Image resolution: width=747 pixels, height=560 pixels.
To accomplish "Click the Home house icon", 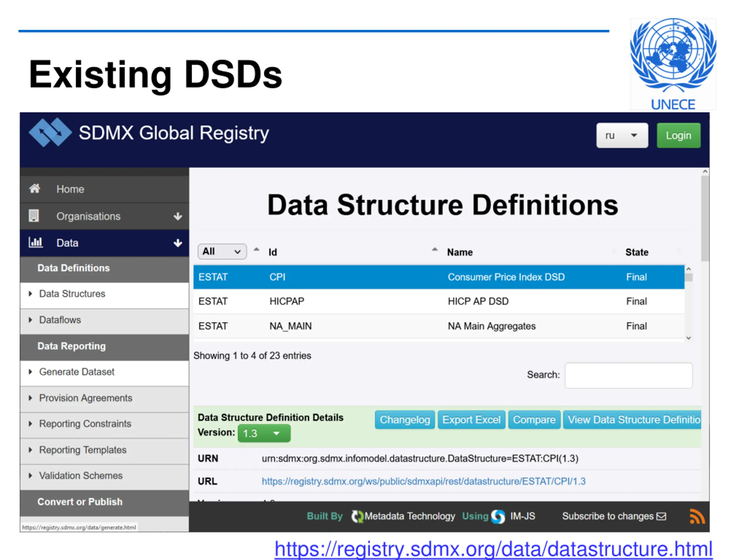I will coord(34,188).
